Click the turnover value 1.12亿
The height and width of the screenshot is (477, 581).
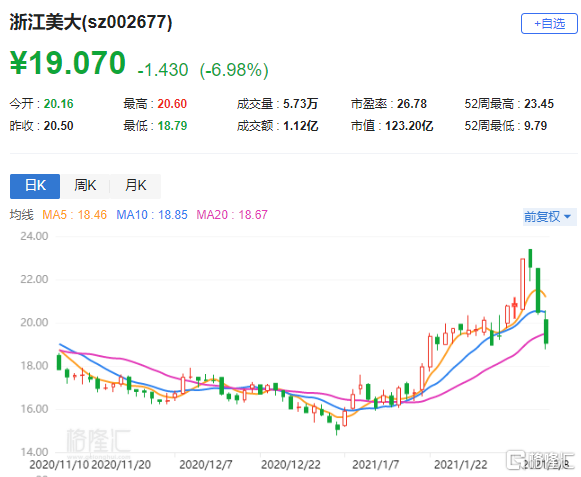click(301, 126)
